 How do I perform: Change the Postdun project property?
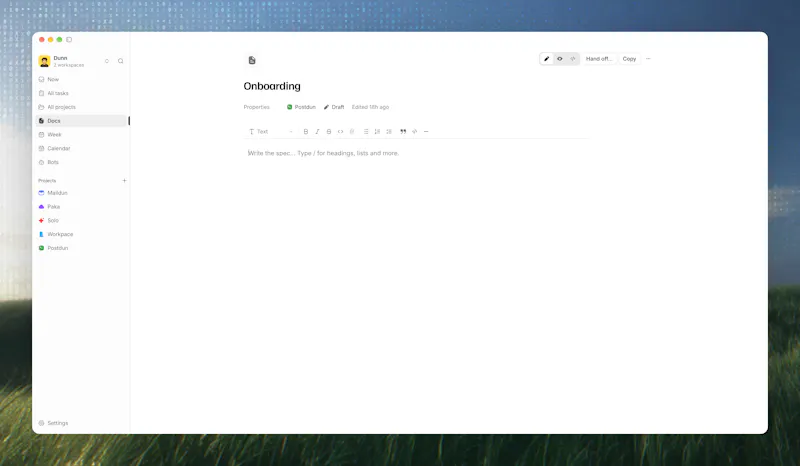point(301,107)
